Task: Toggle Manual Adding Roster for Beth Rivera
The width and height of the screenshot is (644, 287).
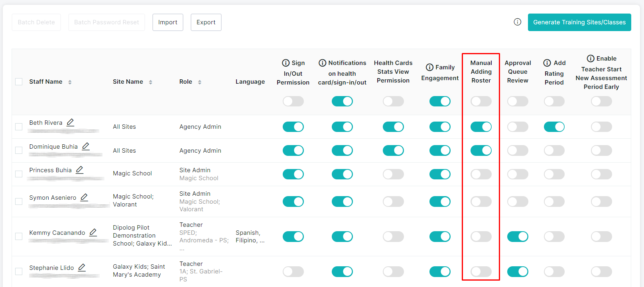Action: (x=481, y=127)
